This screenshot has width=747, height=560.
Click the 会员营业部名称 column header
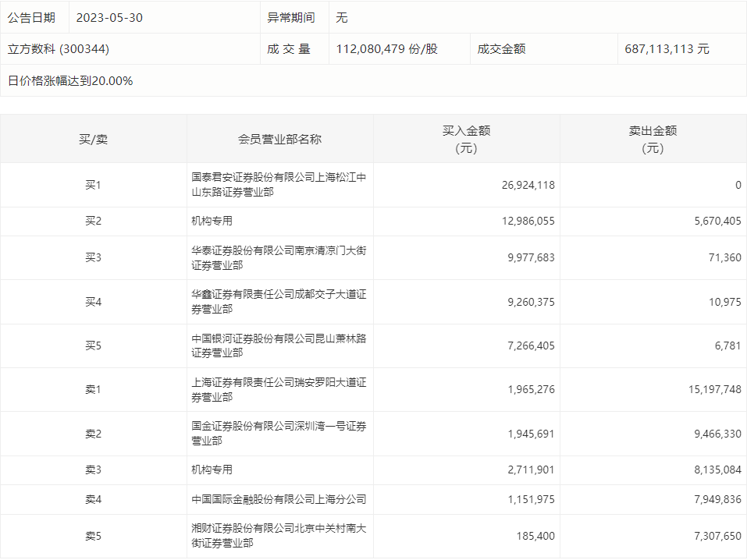point(279,140)
